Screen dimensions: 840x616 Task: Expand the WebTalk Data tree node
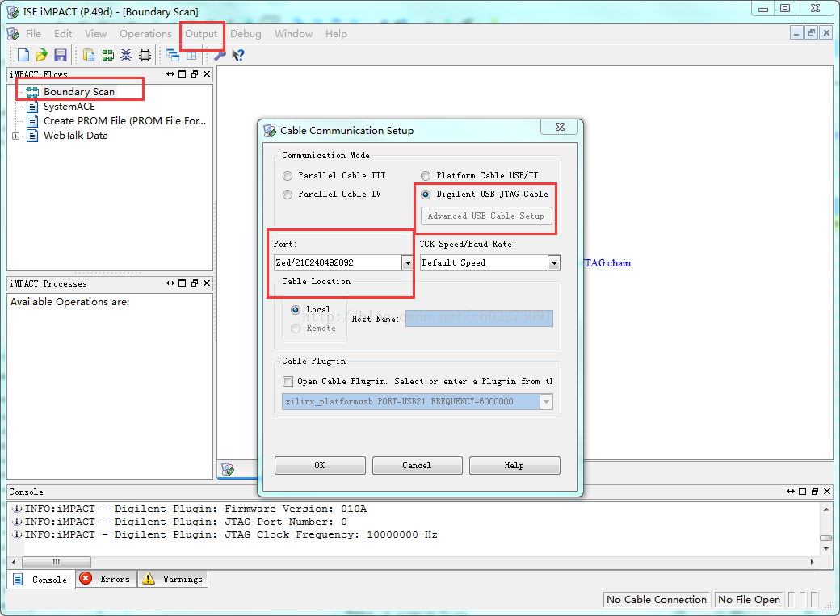pos(15,136)
